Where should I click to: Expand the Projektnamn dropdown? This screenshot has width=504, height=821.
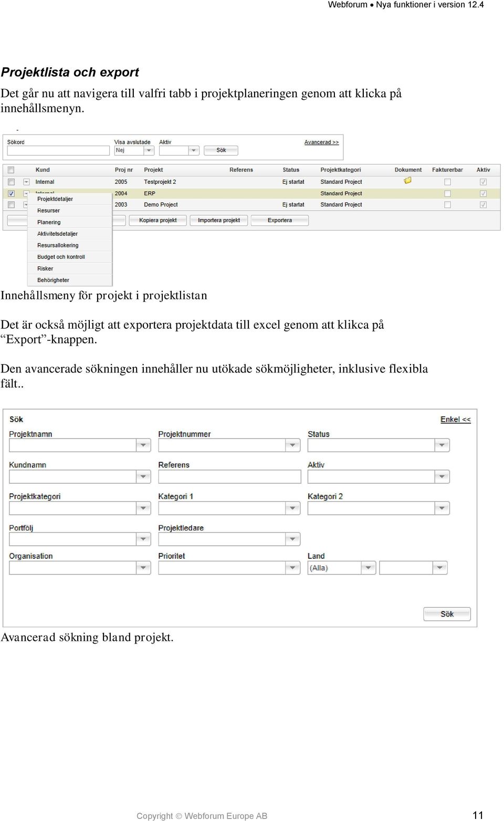[143, 445]
